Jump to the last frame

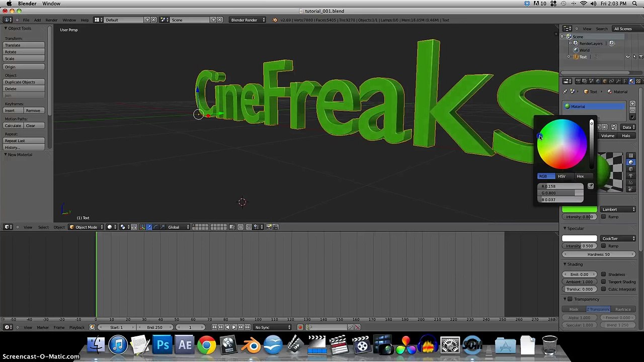247,327
